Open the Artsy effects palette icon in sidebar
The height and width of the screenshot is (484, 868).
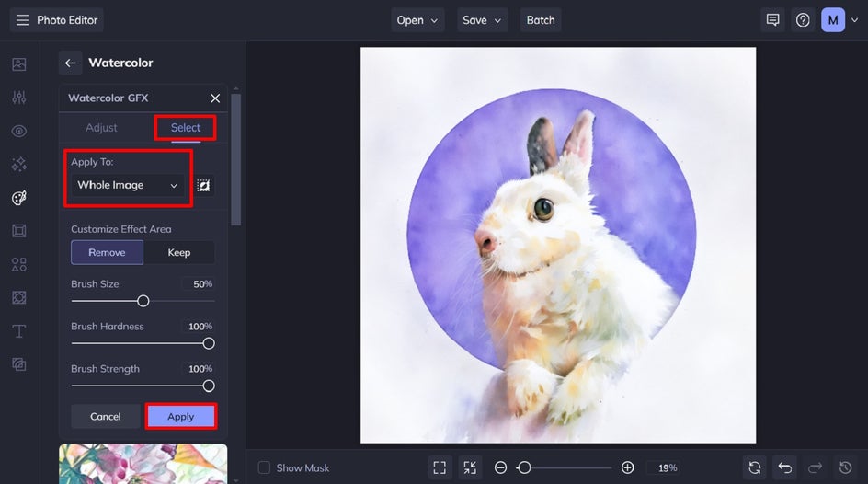[x=18, y=198]
